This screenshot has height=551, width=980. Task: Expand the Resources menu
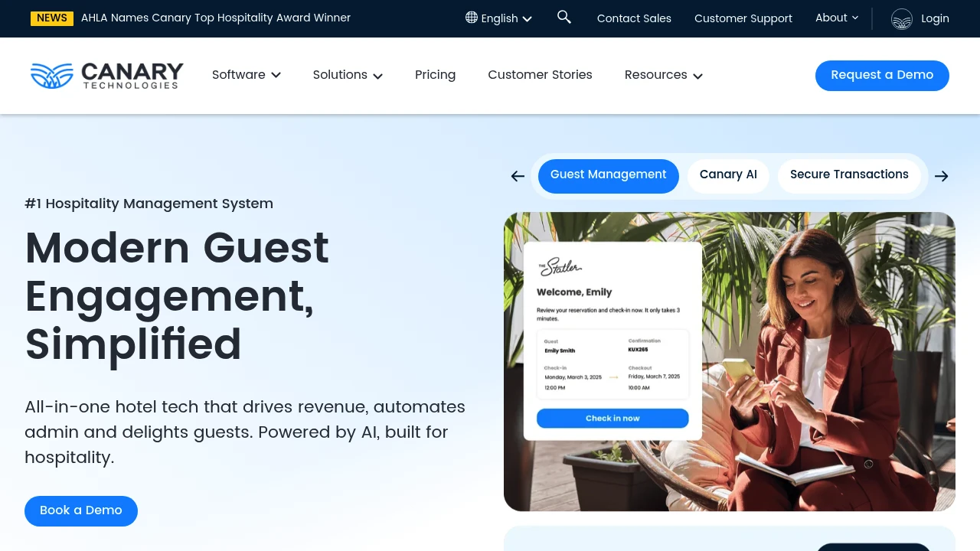663,75
